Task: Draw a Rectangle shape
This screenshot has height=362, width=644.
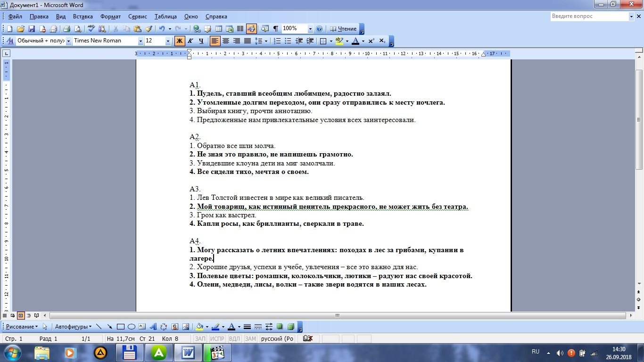Action: (x=120, y=327)
